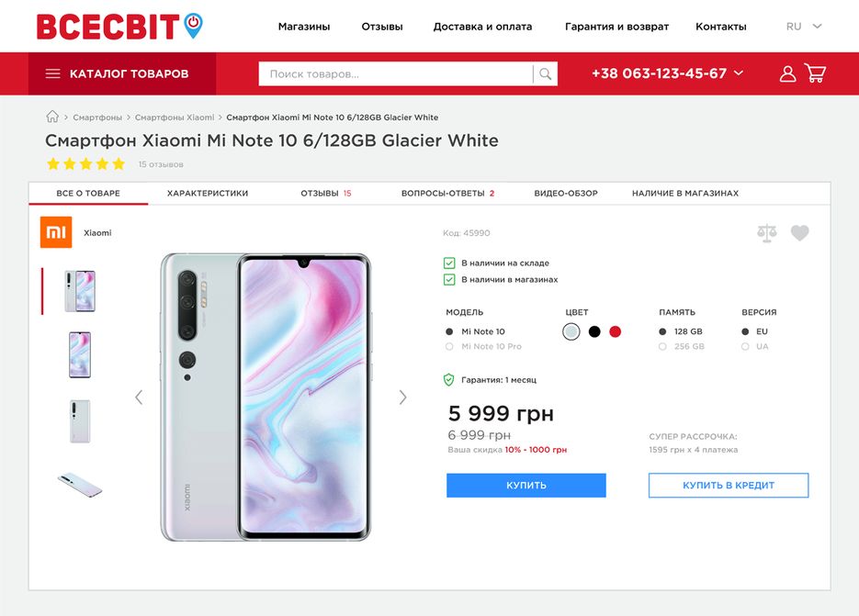Pick the red color swatch
The image size is (859, 616).
(616, 331)
